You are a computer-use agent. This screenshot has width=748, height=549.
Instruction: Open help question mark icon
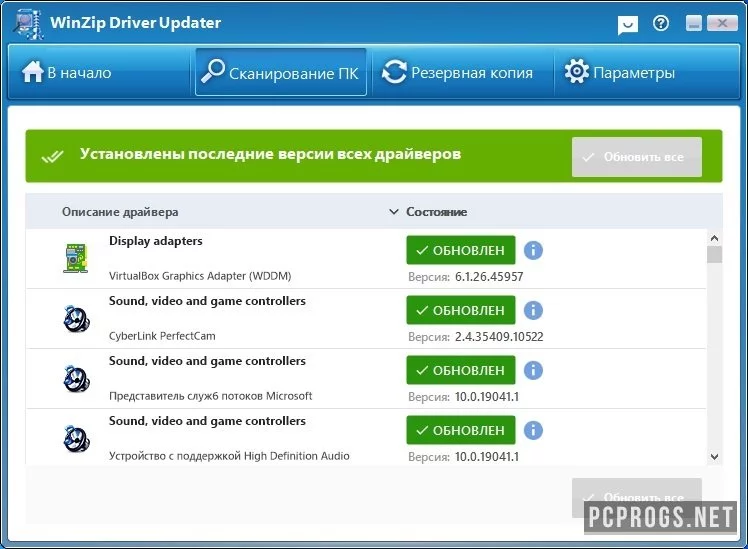(x=661, y=23)
